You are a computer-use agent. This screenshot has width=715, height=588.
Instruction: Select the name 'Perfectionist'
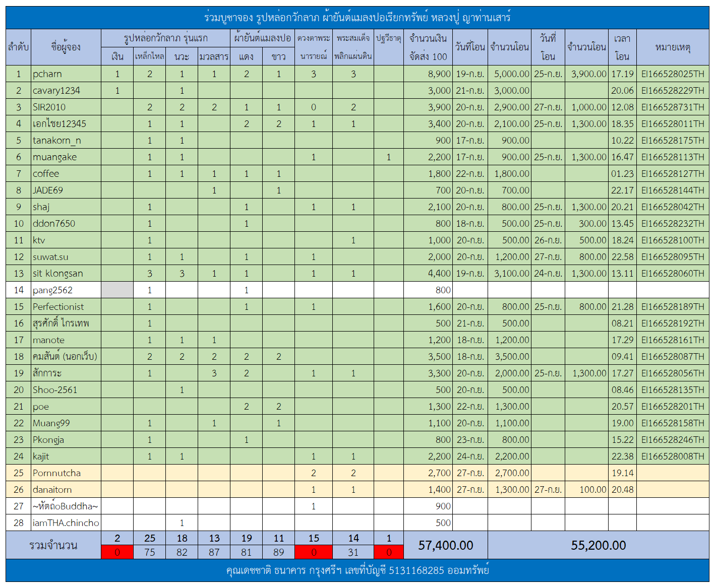click(66, 306)
